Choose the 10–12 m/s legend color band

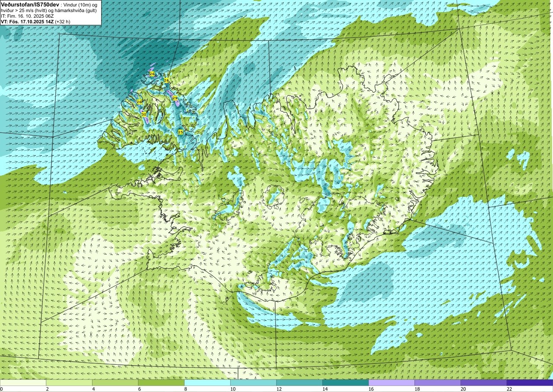[x=254, y=383]
